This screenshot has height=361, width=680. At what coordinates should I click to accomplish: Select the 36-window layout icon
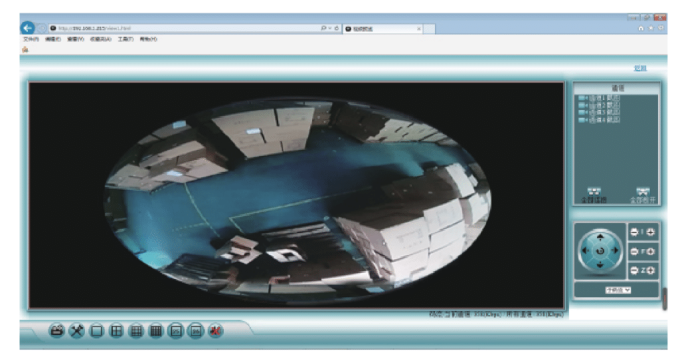[x=196, y=331]
